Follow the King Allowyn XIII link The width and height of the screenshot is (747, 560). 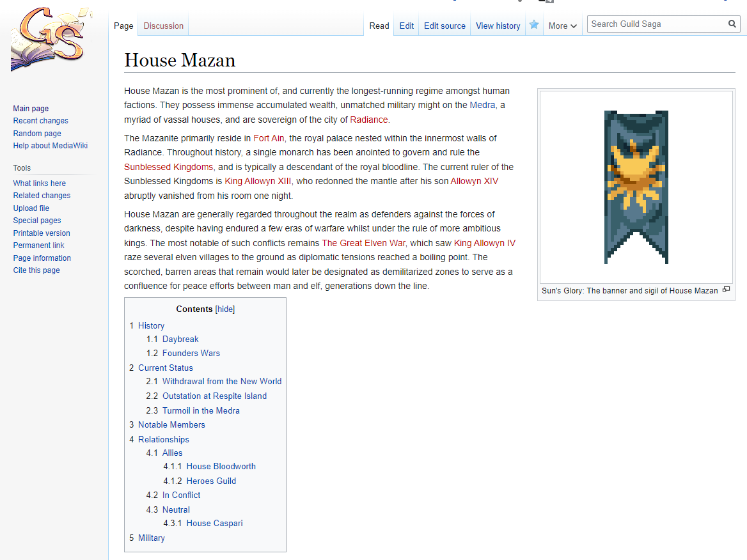[x=258, y=181]
